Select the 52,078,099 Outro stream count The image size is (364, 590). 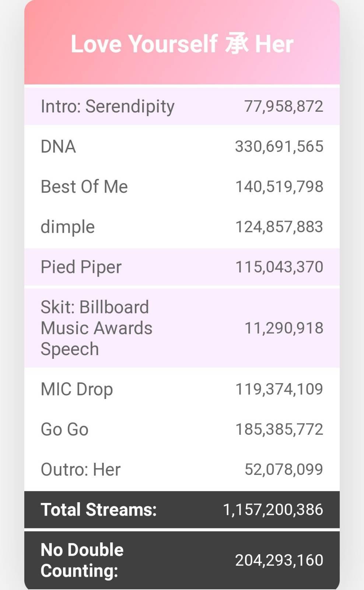tap(284, 470)
